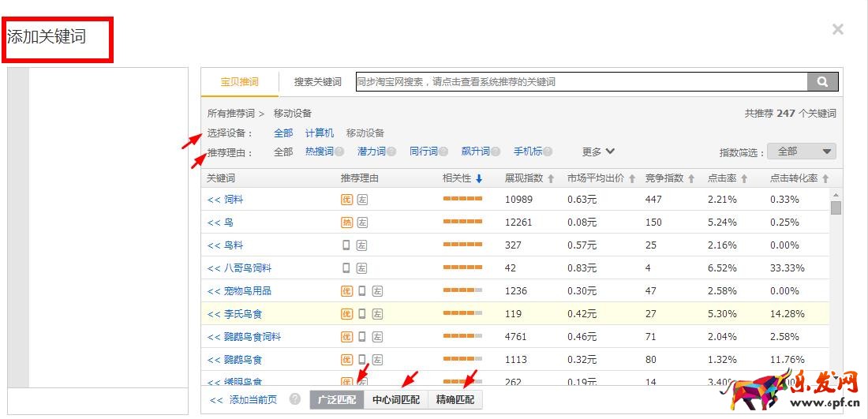Viewport: 868px width, 419px height.
Task: Select the 广泛匹配 match mode
Action: (x=336, y=400)
